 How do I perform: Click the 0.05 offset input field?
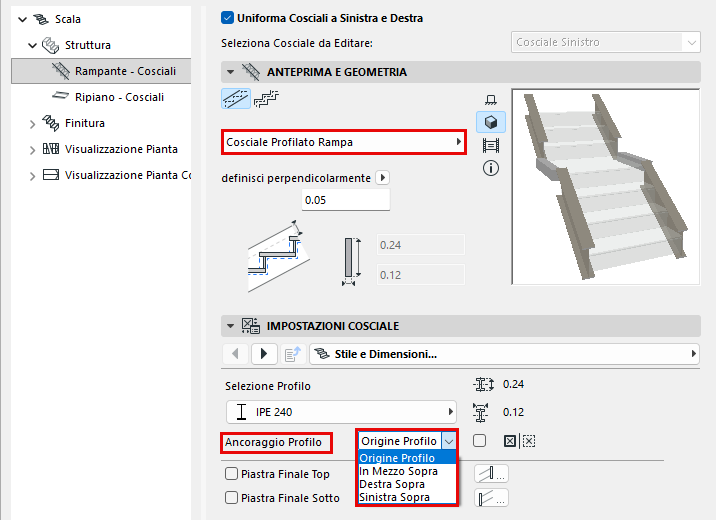[346, 200]
